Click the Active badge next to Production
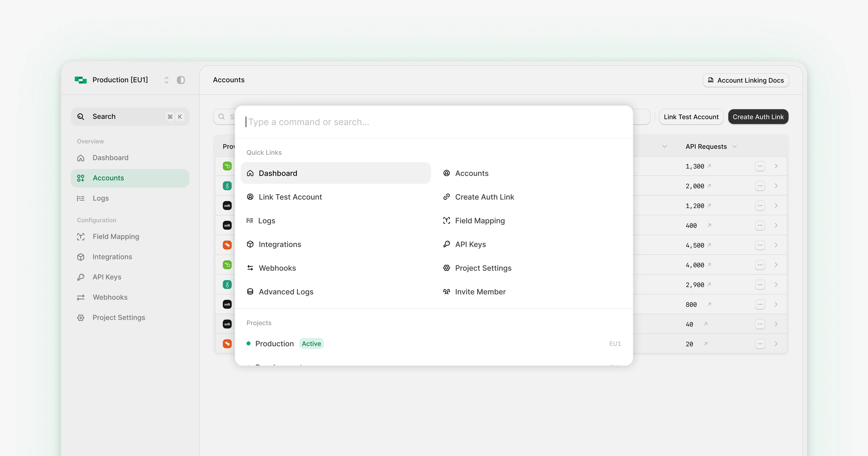Screen dimensions: 868x456 [311, 343]
